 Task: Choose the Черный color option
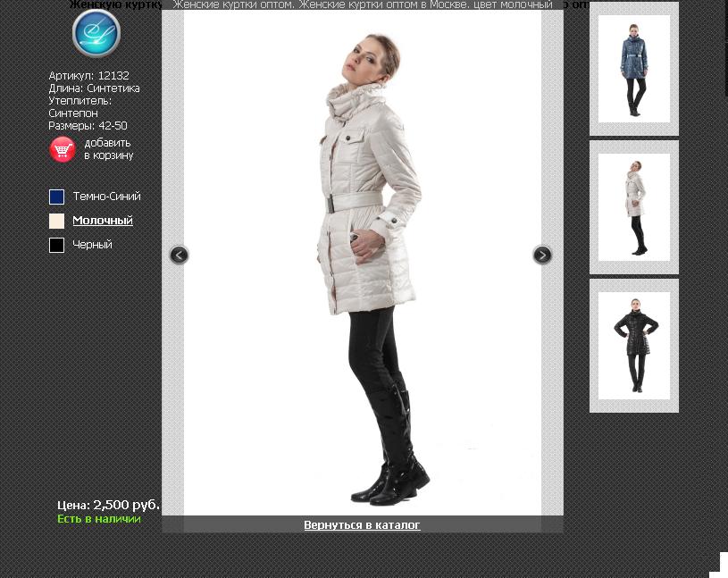pos(92,245)
